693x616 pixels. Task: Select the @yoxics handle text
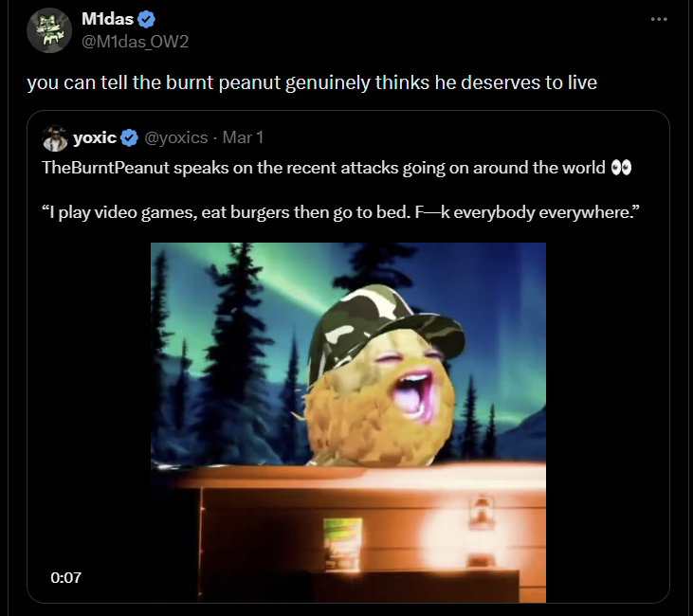point(175,138)
